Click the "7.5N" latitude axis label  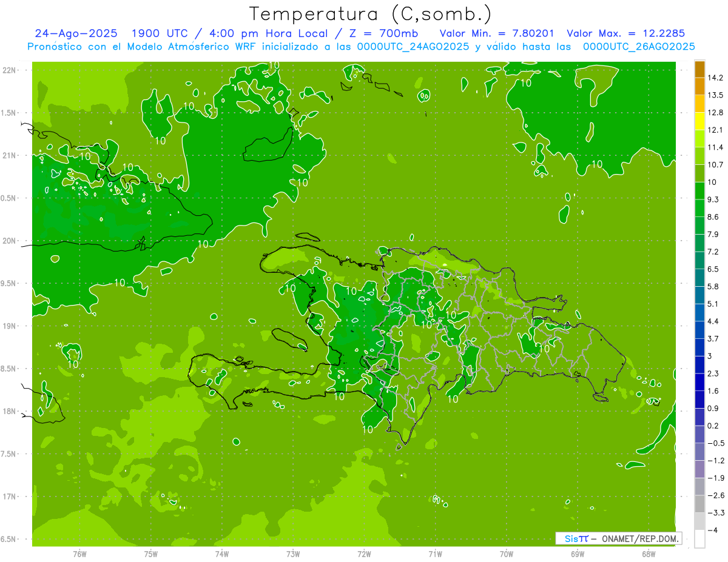click(x=9, y=454)
